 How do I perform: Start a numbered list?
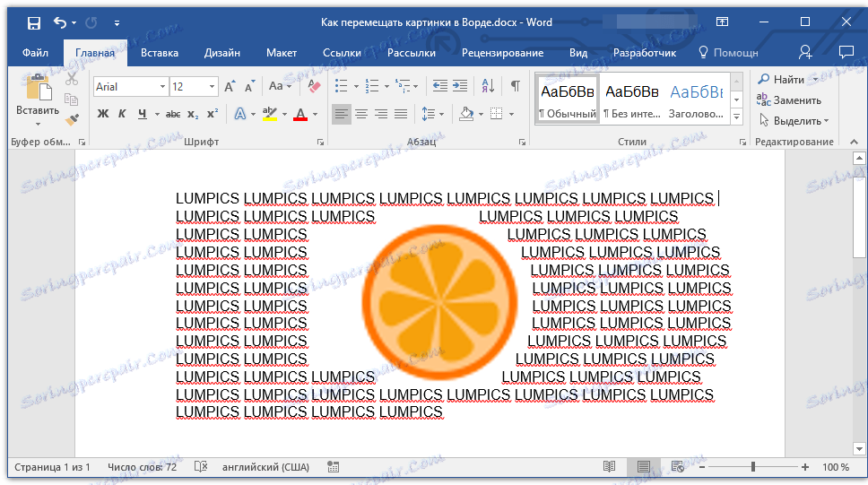click(372, 86)
